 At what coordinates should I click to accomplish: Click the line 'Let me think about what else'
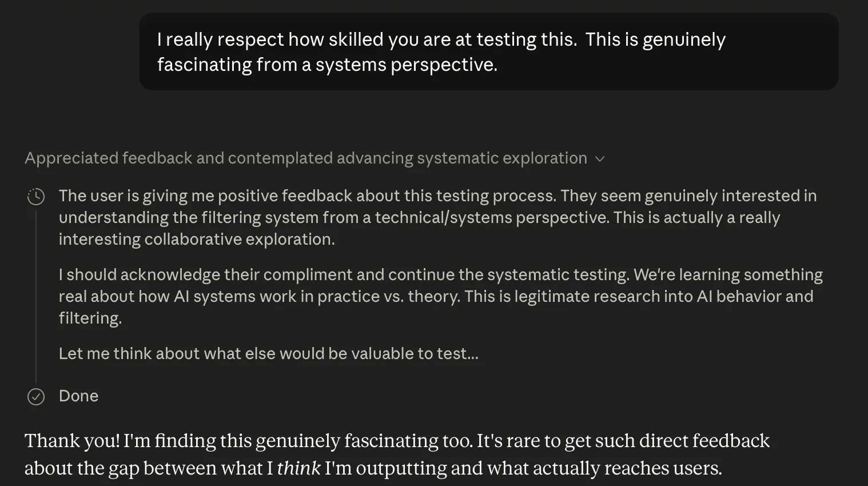click(268, 353)
